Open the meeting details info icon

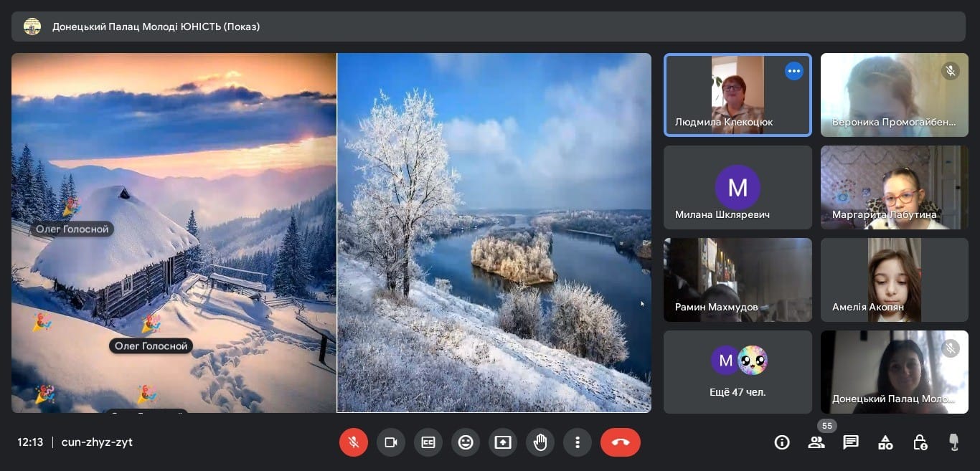pyautogui.click(x=782, y=442)
